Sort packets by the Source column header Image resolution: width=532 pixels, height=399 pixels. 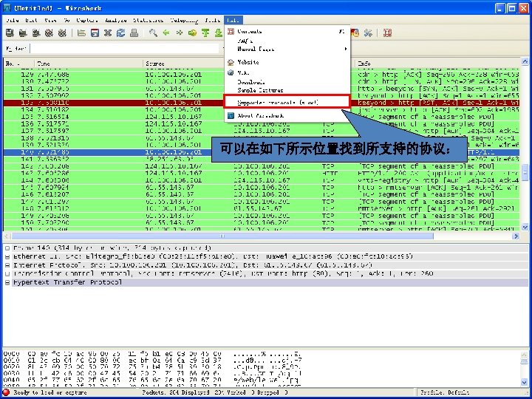(183, 64)
